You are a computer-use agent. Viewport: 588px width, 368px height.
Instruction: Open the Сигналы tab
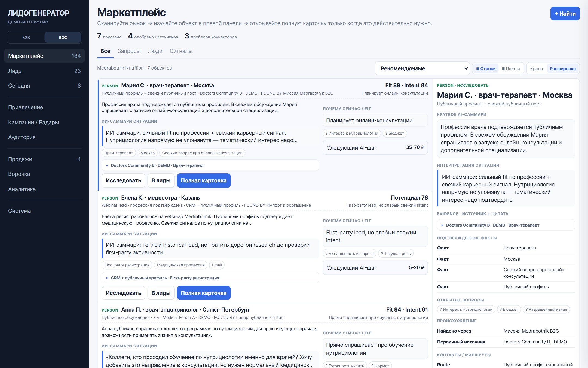tap(181, 51)
